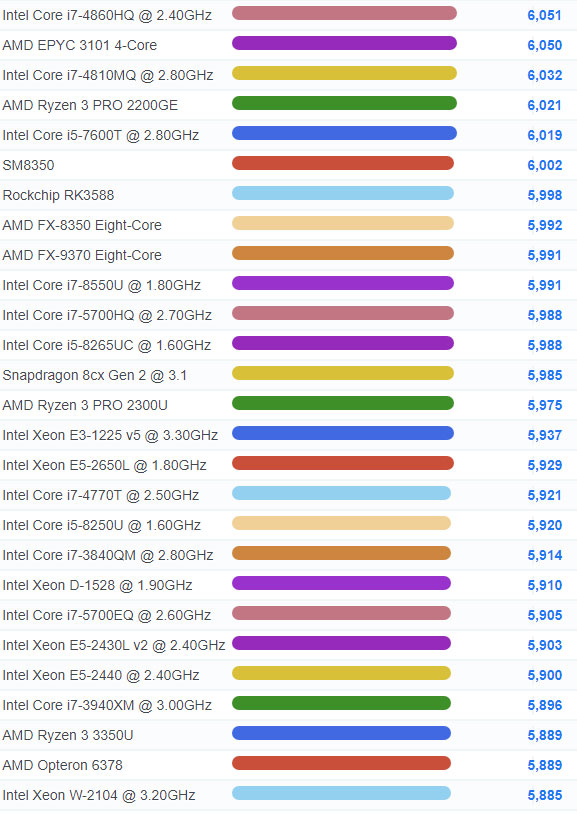Open Intel Core i7-5700EQ @ 2.60GHz
577x814 pixels.
107,615
